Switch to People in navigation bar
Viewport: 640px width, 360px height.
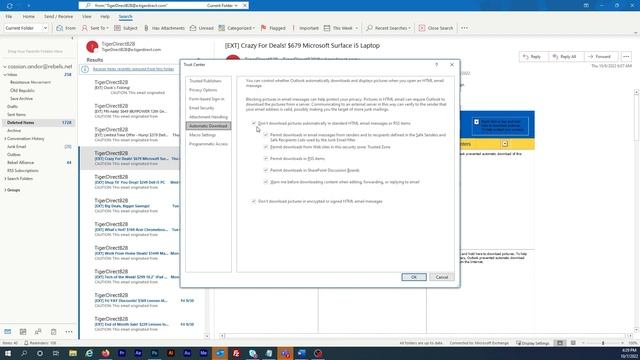point(38,332)
